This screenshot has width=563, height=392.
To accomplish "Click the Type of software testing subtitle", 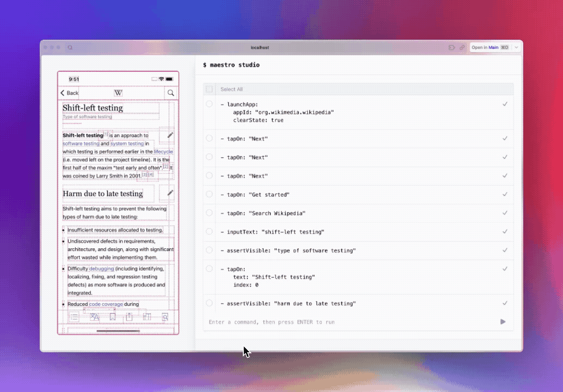I will click(87, 117).
